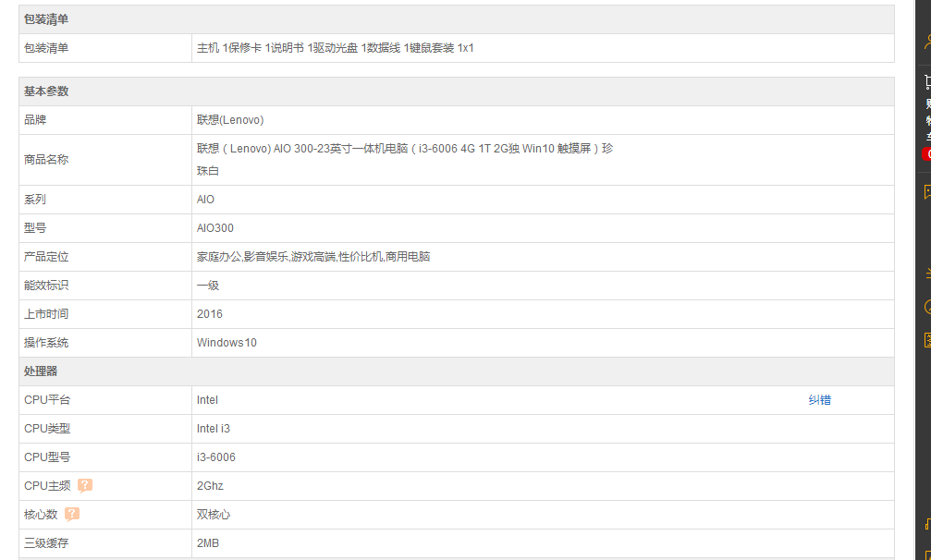Image resolution: width=931 pixels, height=560 pixels.
Task: Click the CPU平台 row label
Action: coord(47,400)
